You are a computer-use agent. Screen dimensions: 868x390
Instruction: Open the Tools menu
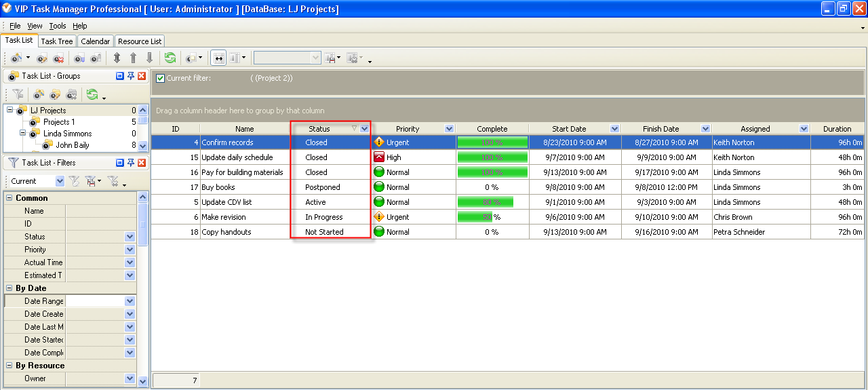coord(58,26)
